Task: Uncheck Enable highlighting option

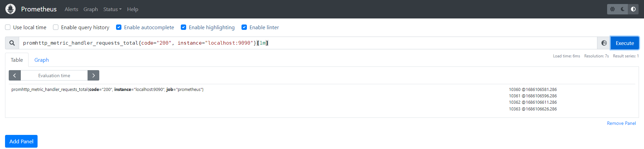Action: pos(183,27)
